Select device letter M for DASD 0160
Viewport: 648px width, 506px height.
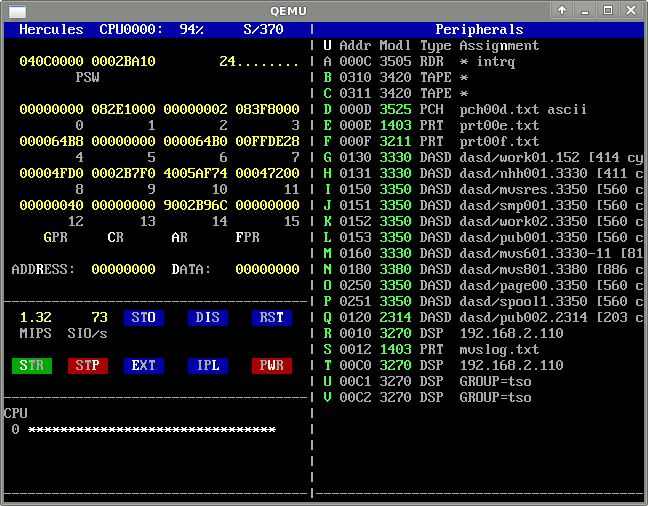click(327, 253)
